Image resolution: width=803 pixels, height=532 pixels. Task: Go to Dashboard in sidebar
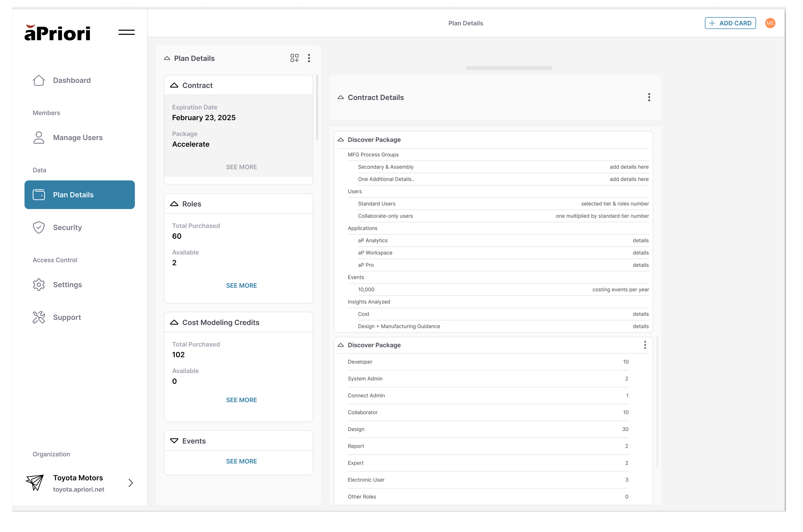tap(72, 80)
